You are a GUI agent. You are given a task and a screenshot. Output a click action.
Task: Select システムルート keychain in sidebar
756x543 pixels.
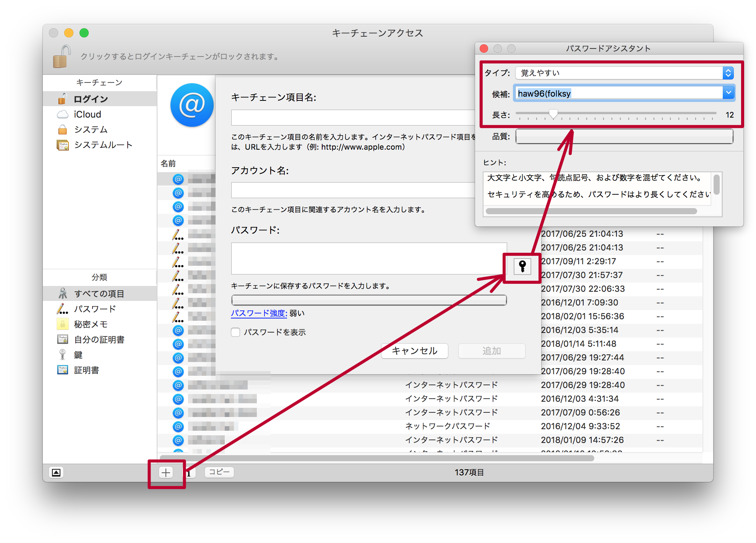click(x=103, y=145)
